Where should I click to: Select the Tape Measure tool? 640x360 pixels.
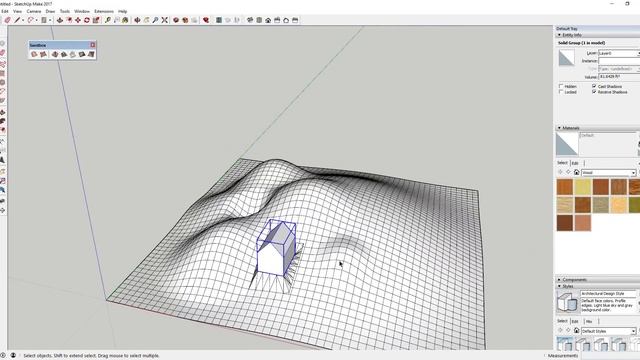(107, 20)
